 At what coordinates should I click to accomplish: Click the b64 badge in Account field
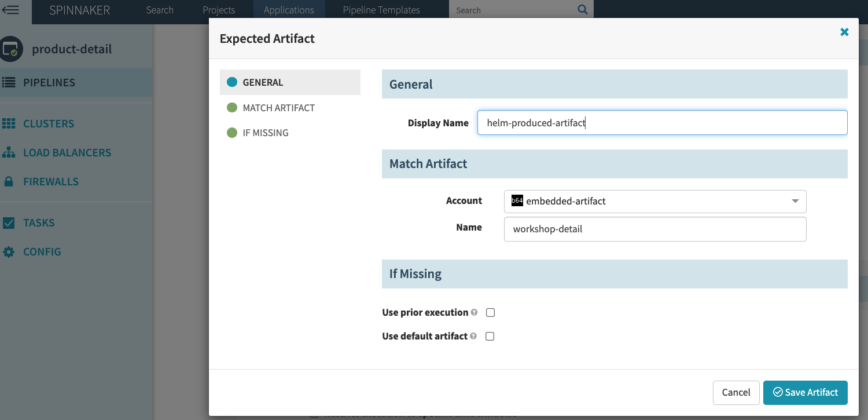(x=516, y=201)
